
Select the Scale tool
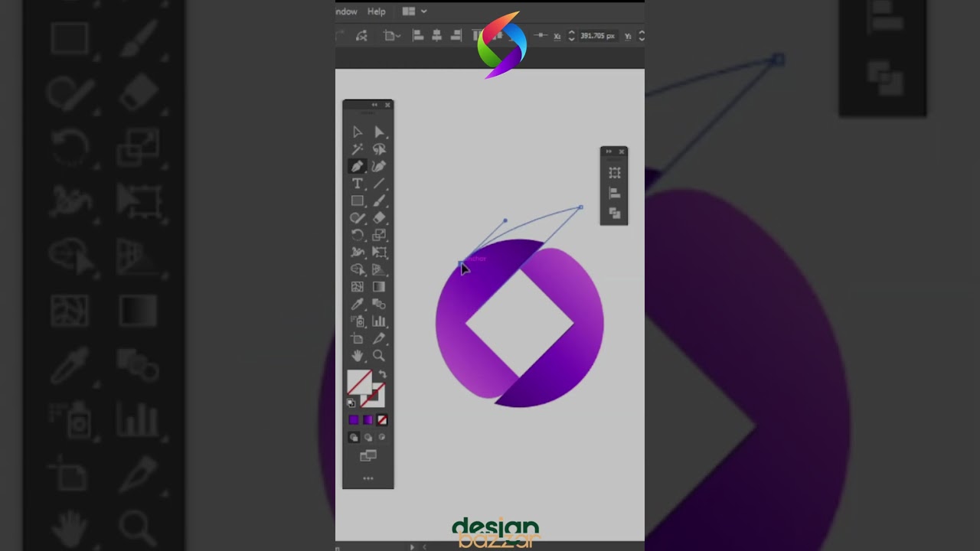tap(379, 235)
